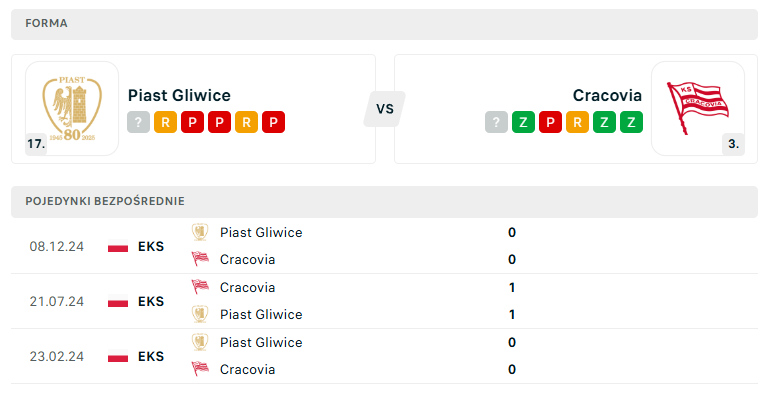This screenshot has height=393, width=770.
Task: Open the 23.02.24 match date
Action: (x=56, y=356)
